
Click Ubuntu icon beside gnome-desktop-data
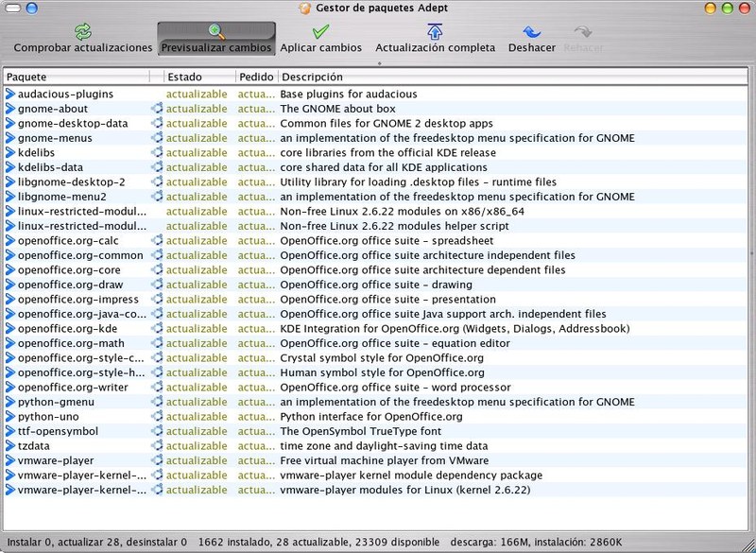157,124
